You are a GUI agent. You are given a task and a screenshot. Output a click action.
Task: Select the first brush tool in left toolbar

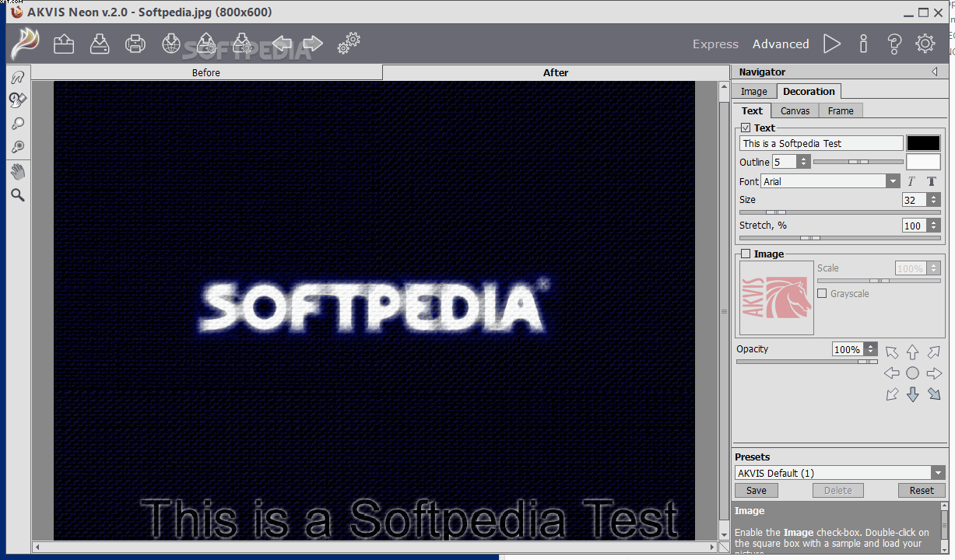click(17, 76)
